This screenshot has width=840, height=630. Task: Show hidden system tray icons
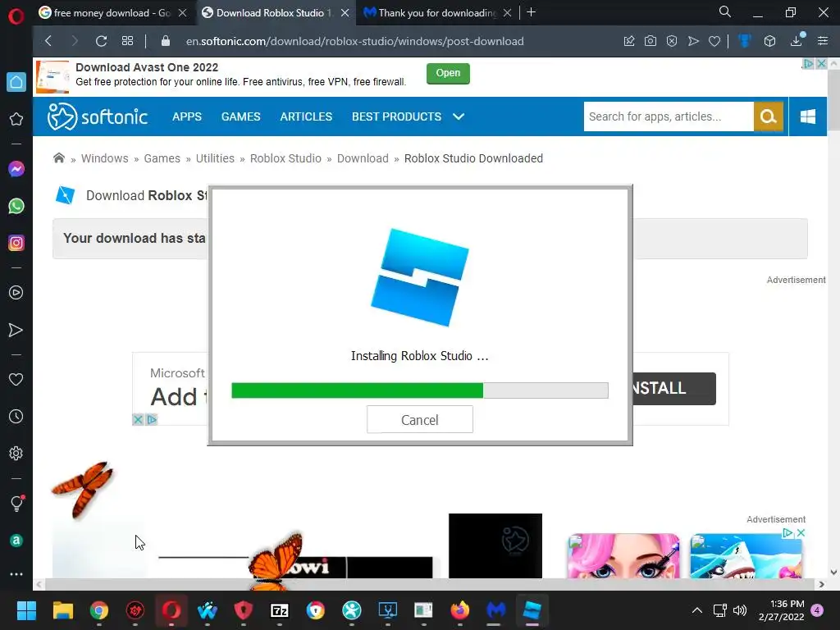click(x=697, y=610)
